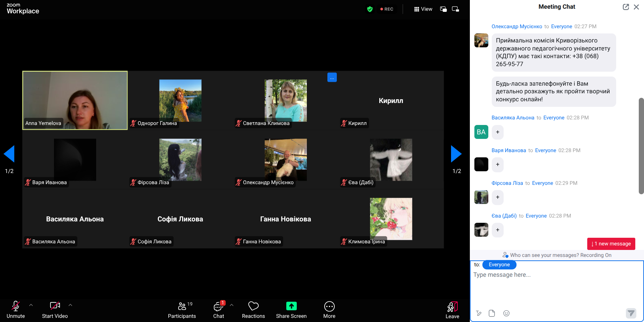The image size is (644, 322).
Task: Click the green Share Screen icon
Action: click(x=291, y=306)
